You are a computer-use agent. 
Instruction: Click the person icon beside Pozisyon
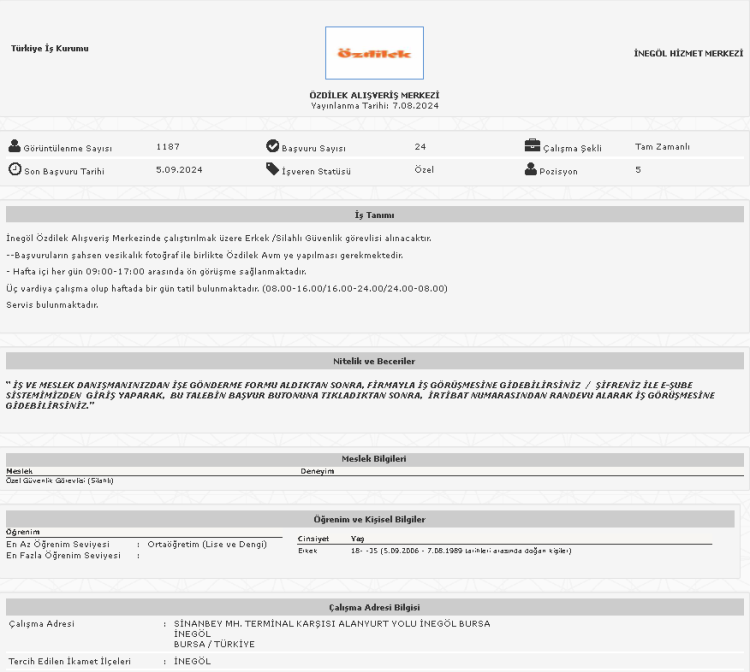[531, 170]
